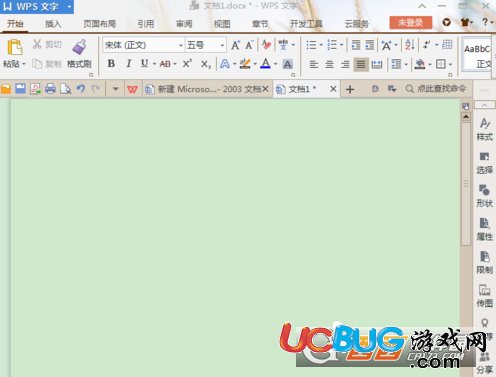Open the font size dropdown
The image size is (496, 377).
click(x=222, y=45)
